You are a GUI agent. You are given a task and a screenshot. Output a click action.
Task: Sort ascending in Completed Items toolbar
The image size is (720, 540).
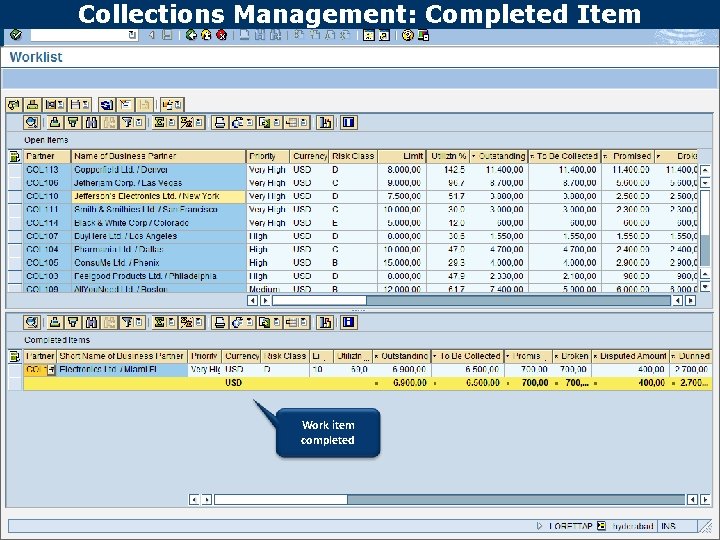[x=55, y=322]
